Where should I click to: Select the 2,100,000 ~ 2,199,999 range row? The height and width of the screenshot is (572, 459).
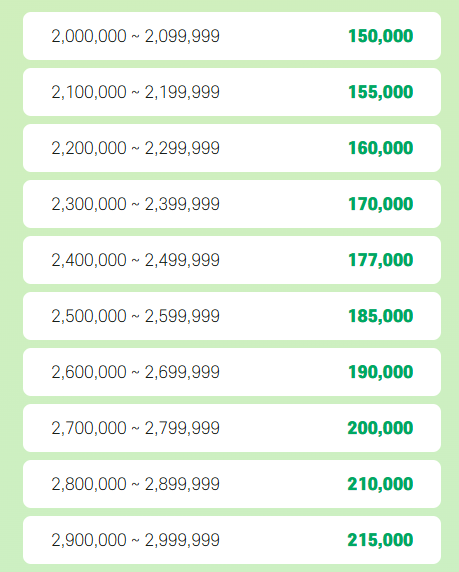232,92
